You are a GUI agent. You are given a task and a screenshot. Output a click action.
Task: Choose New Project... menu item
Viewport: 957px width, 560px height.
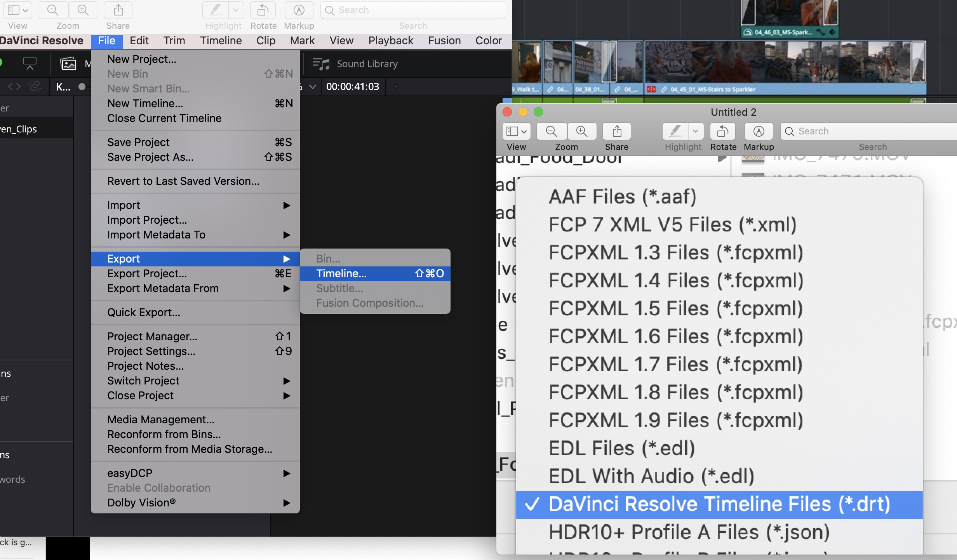(195, 59)
